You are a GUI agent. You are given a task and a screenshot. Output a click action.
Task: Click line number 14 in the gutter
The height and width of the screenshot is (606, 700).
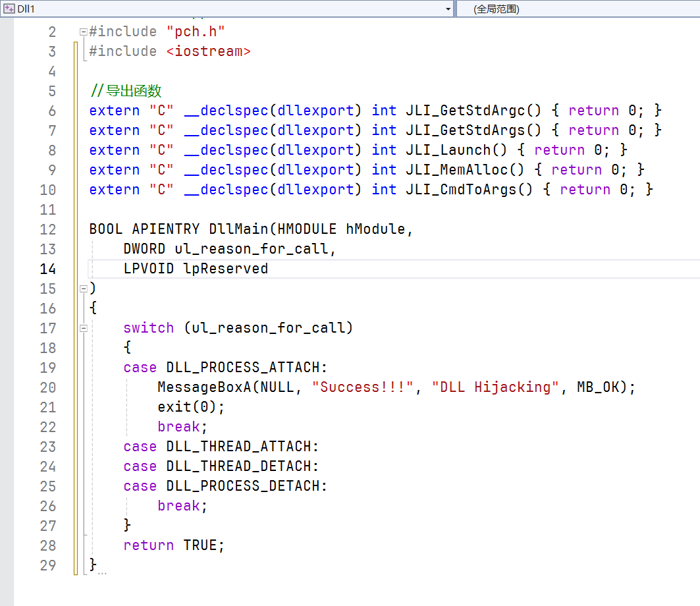pyautogui.click(x=48, y=269)
